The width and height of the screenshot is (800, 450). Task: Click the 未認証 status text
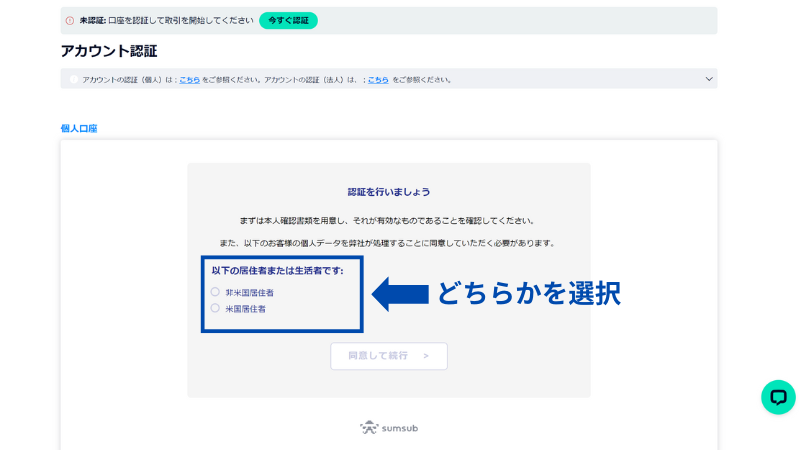click(92, 20)
